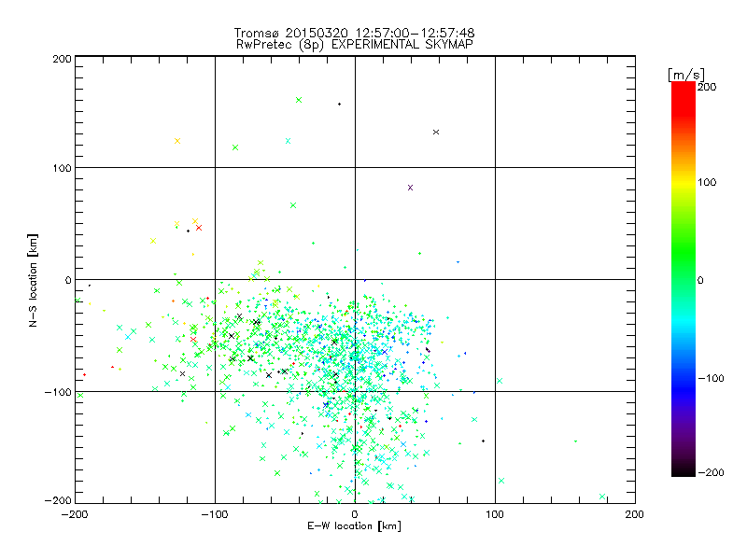This screenshot has height=560, width=747.
Task: Click the red X marker in the upper-left cluster
Action: pos(199,228)
